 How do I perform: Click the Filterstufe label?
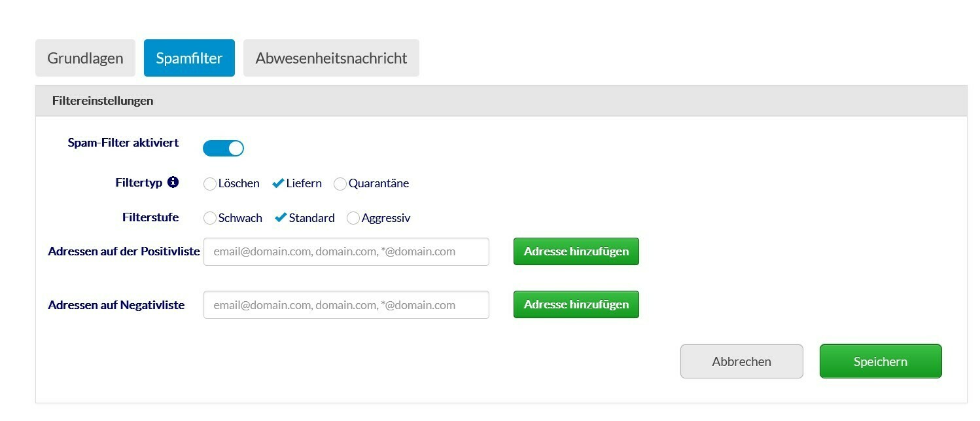click(x=150, y=217)
